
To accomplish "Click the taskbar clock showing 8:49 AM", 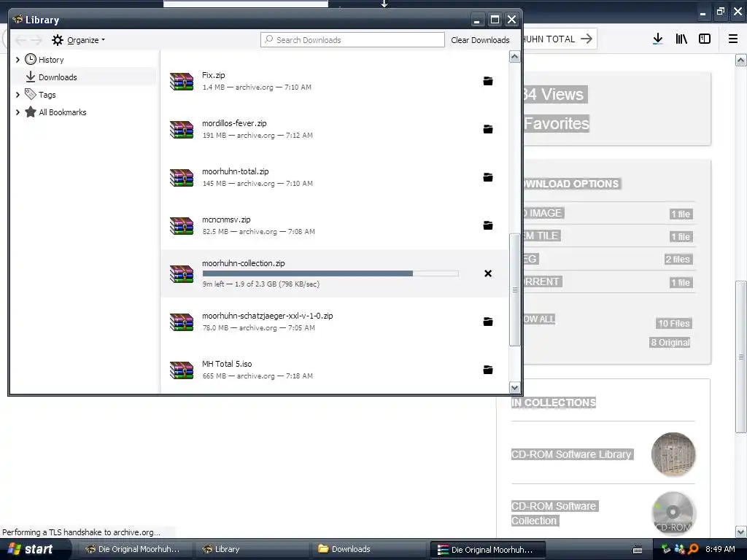I will click(x=720, y=549).
